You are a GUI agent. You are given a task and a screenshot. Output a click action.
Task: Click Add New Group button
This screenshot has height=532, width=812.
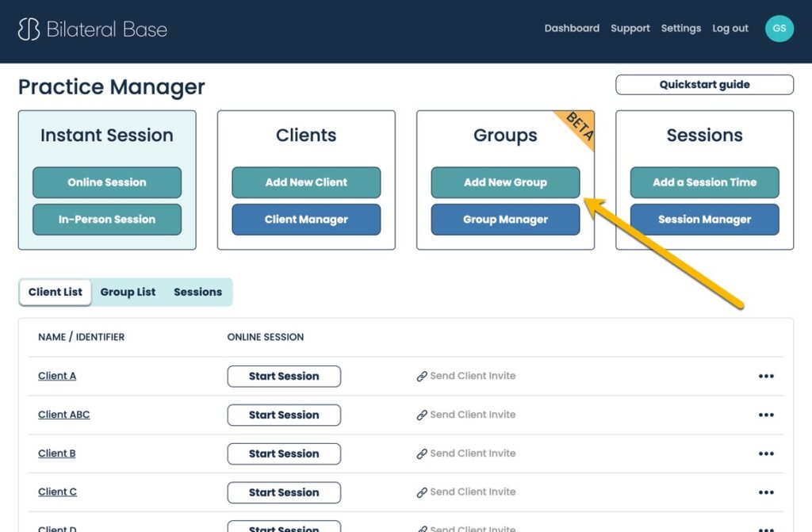click(505, 182)
